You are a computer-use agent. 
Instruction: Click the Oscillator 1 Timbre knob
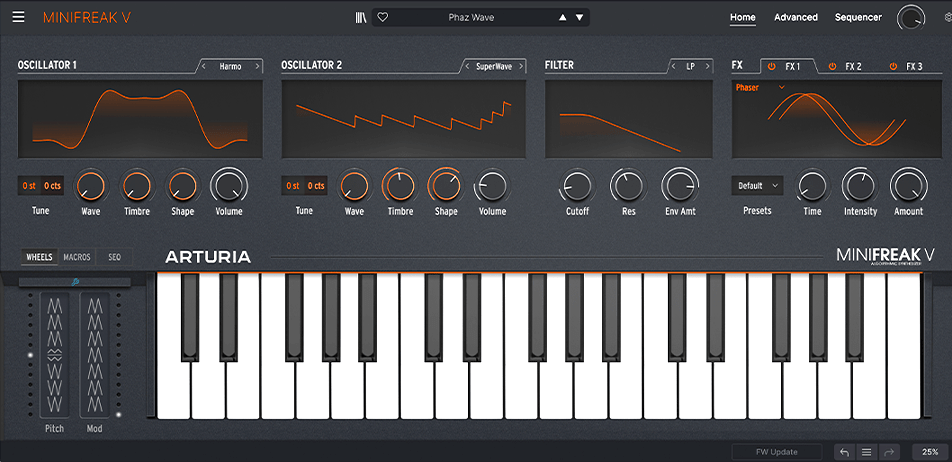pyautogui.click(x=137, y=186)
